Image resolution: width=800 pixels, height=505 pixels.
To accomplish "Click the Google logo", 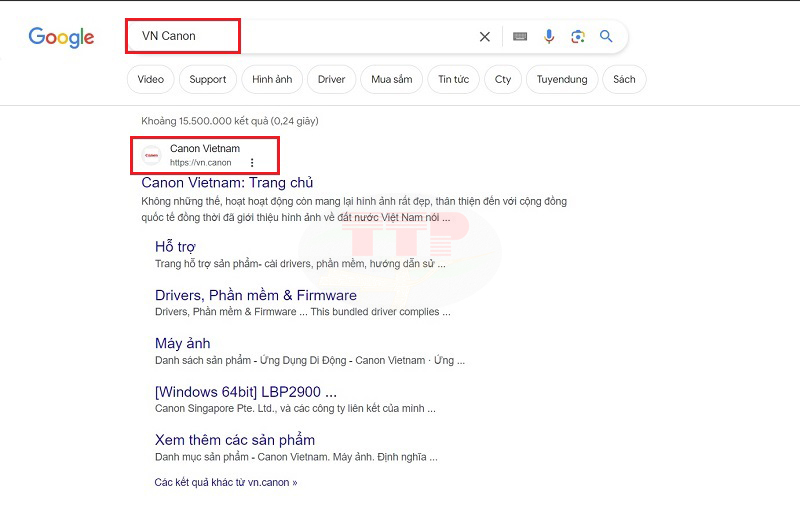I will pos(61,37).
